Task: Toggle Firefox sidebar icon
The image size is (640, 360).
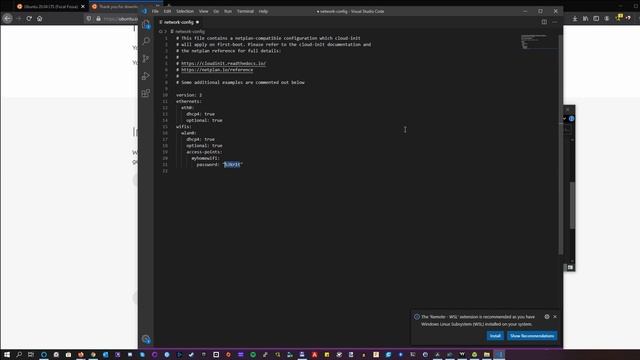Action: coord(596,18)
